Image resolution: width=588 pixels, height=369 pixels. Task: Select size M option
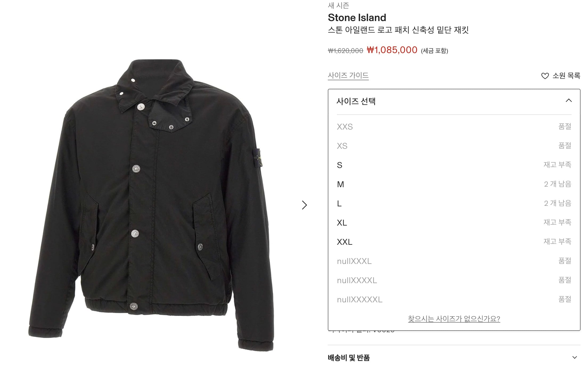(x=454, y=184)
